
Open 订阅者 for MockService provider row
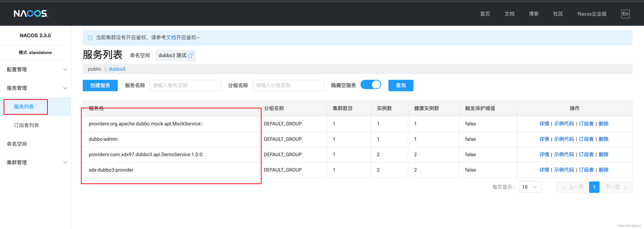pos(586,124)
